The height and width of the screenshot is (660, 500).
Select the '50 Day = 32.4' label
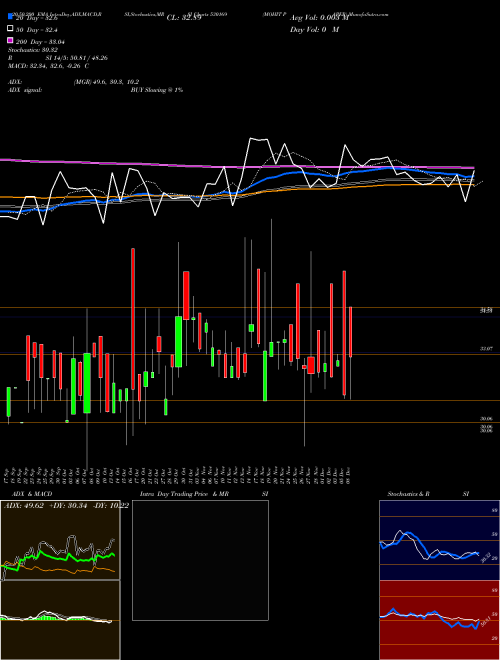[37, 30]
